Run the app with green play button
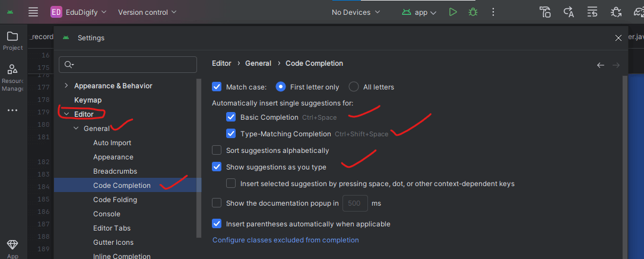This screenshot has height=259, width=644. pos(453,12)
